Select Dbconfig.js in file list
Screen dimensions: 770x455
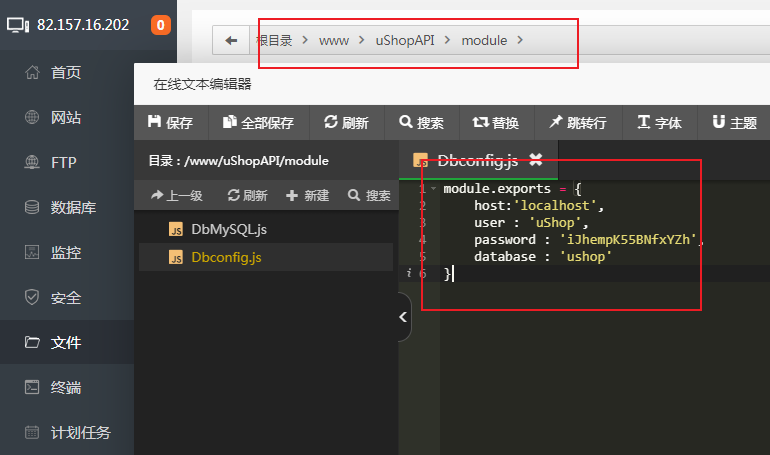pos(266,257)
